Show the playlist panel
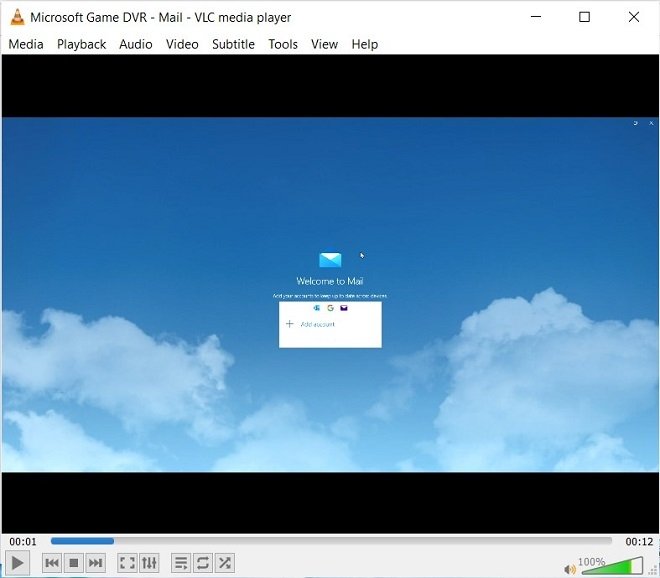The width and height of the screenshot is (660, 578). 181,563
